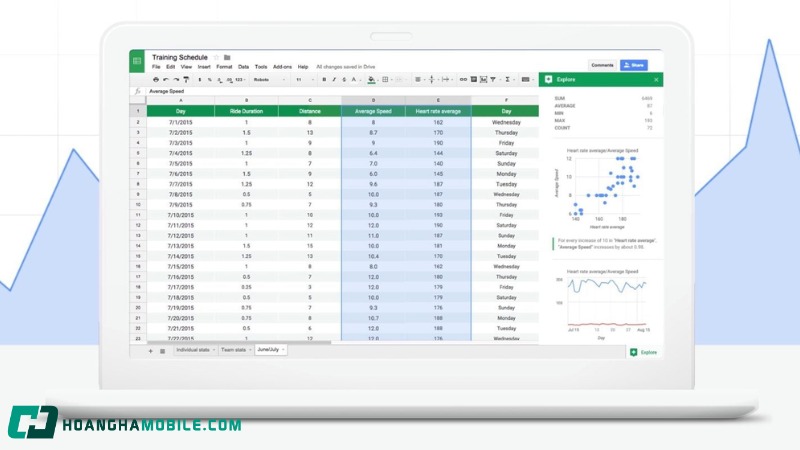Image resolution: width=800 pixels, height=450 pixels.
Task: Open the Insert menu
Action: (204, 67)
